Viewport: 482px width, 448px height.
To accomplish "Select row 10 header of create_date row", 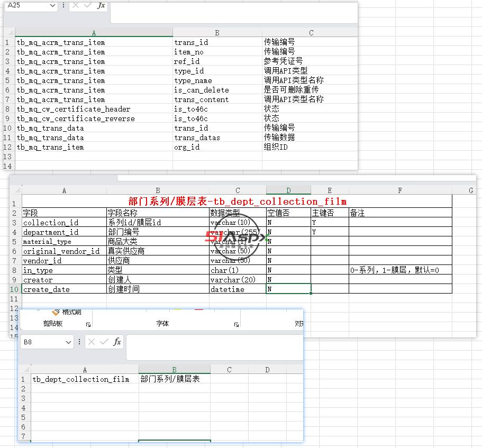I will pos(15,289).
